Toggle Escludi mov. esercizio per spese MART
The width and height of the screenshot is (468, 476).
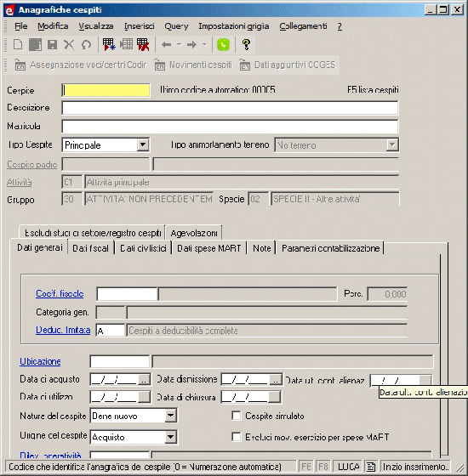coord(237,437)
